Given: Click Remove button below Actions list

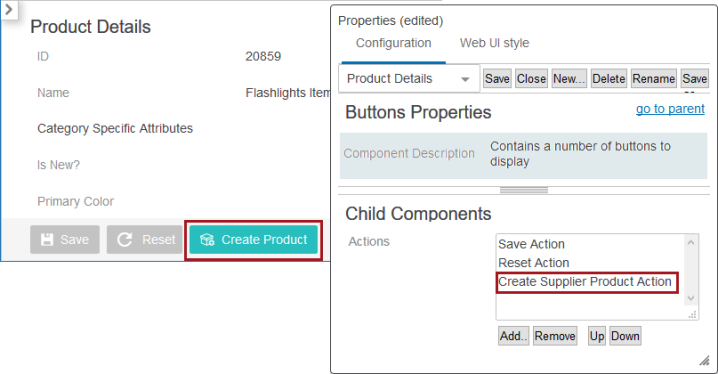Looking at the screenshot, I should coord(555,336).
